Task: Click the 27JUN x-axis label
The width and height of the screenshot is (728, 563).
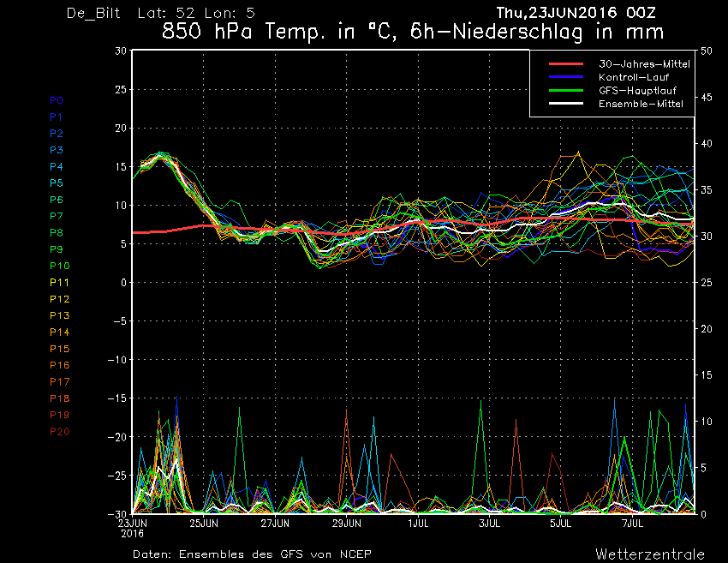Action: [x=275, y=524]
